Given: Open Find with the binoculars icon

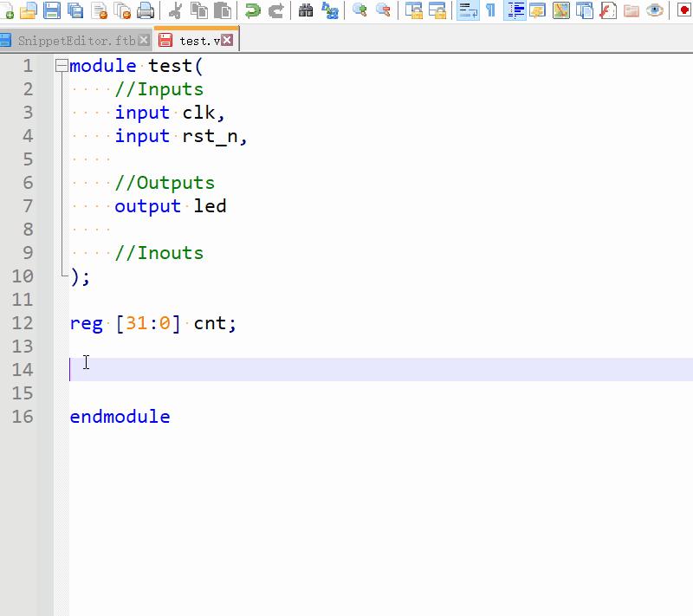Looking at the screenshot, I should [x=306, y=11].
